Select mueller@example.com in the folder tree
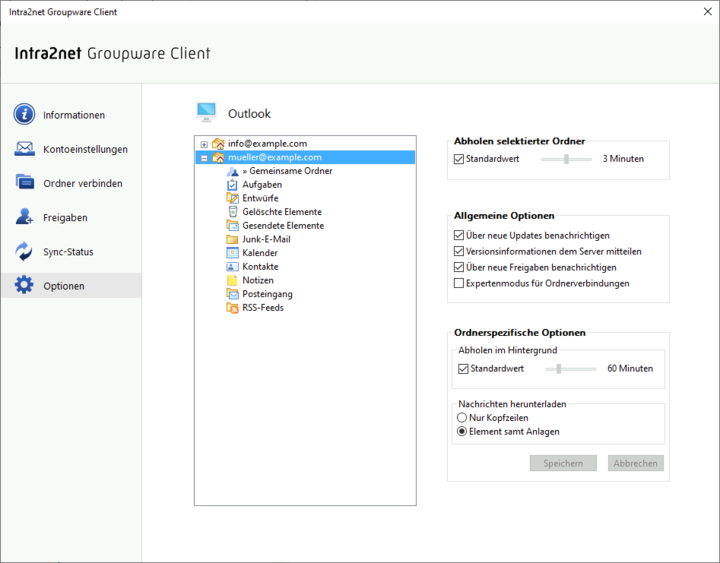Image resolution: width=720 pixels, height=563 pixels. 275,158
